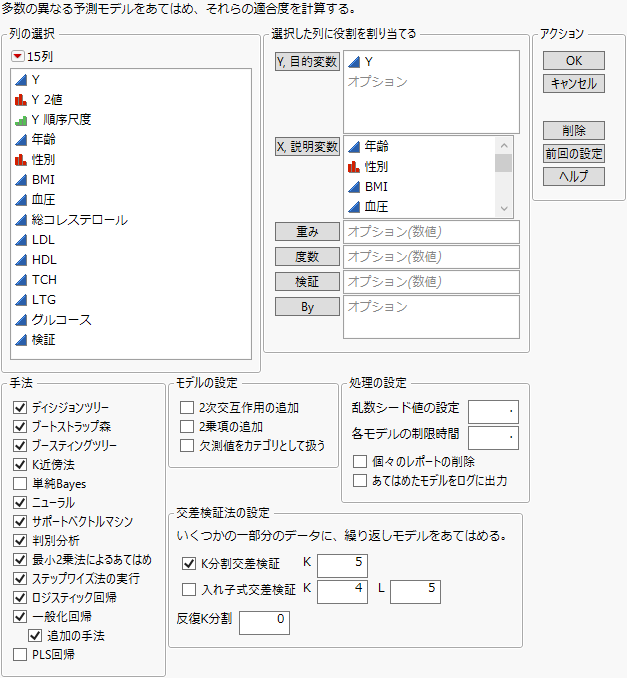Click 乱数シード値の設定 input field
Viewport: 627px width, 678px height.
pyautogui.click(x=493, y=412)
